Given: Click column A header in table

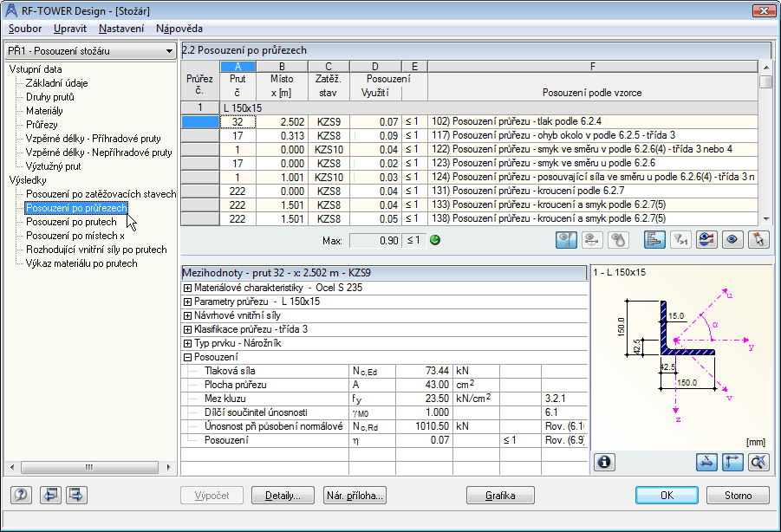Looking at the screenshot, I should coord(238,66).
